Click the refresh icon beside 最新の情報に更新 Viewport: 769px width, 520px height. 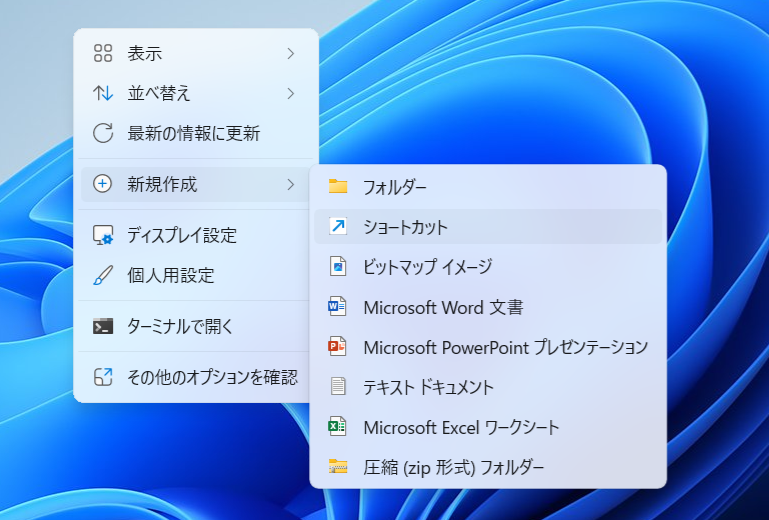pyautogui.click(x=103, y=133)
